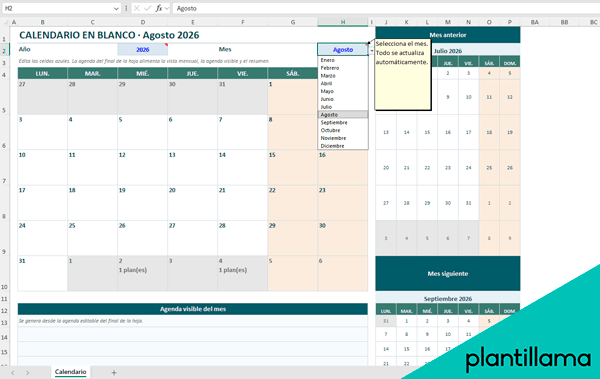Viewport: 600px width, 379px height.
Task: Select the Mes month cell showing Agosto
Action: click(x=343, y=49)
